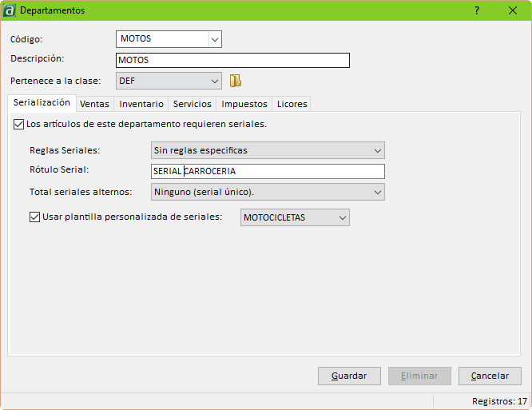
Task: Open the Reglas Seriales dropdown
Action: [377, 150]
